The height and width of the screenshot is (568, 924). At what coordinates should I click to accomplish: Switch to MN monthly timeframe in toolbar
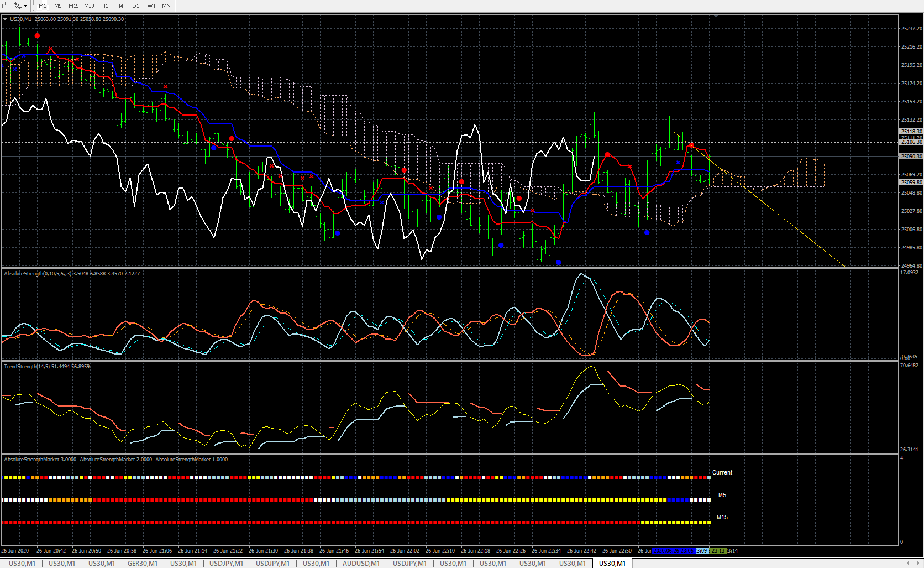coord(166,6)
